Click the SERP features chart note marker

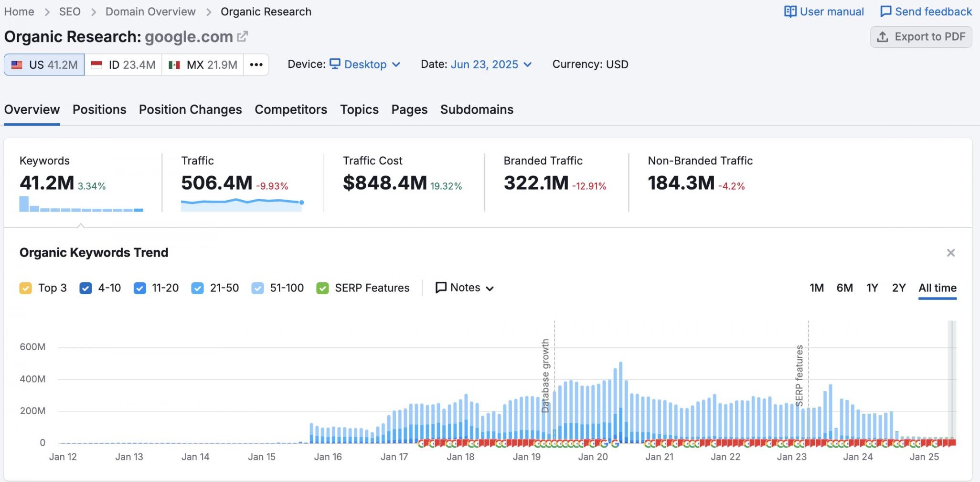(x=799, y=375)
